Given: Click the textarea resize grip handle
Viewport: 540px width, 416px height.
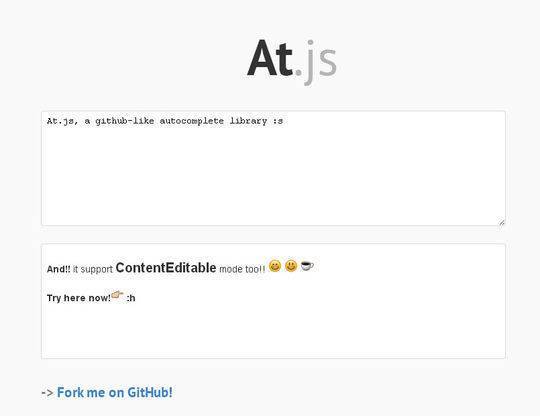Looking at the screenshot, I should point(502,222).
